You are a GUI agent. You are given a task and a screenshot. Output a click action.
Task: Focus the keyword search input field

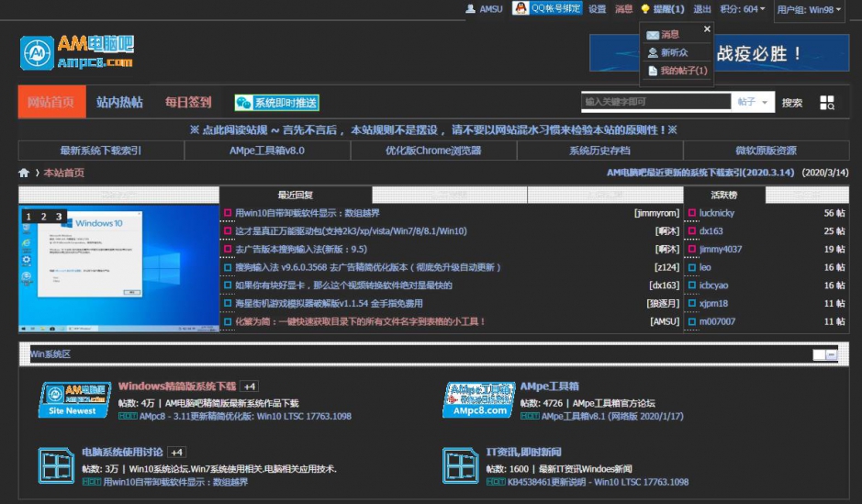[x=655, y=102]
